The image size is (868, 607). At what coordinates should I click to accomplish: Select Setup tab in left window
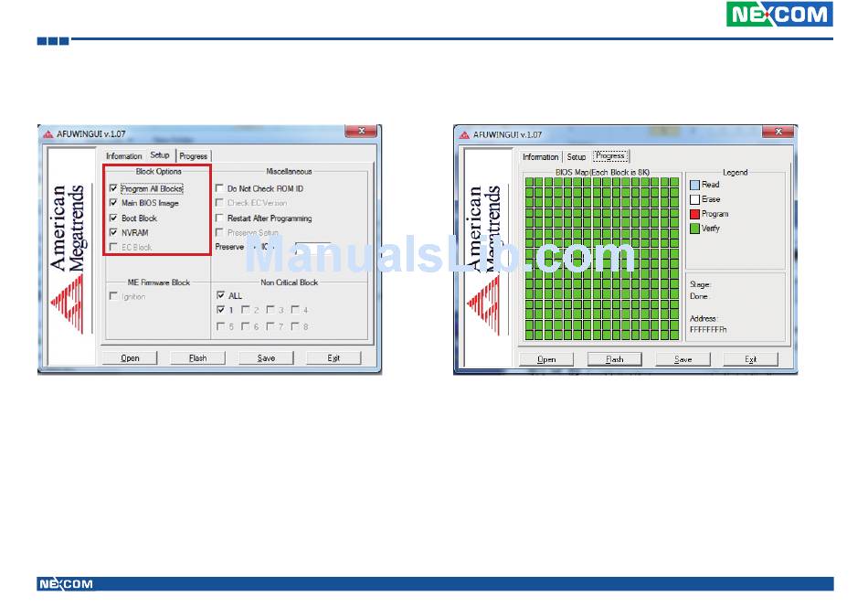coord(160,155)
